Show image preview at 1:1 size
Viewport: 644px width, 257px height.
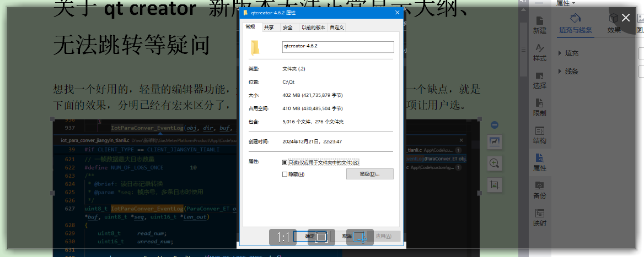pos(282,237)
